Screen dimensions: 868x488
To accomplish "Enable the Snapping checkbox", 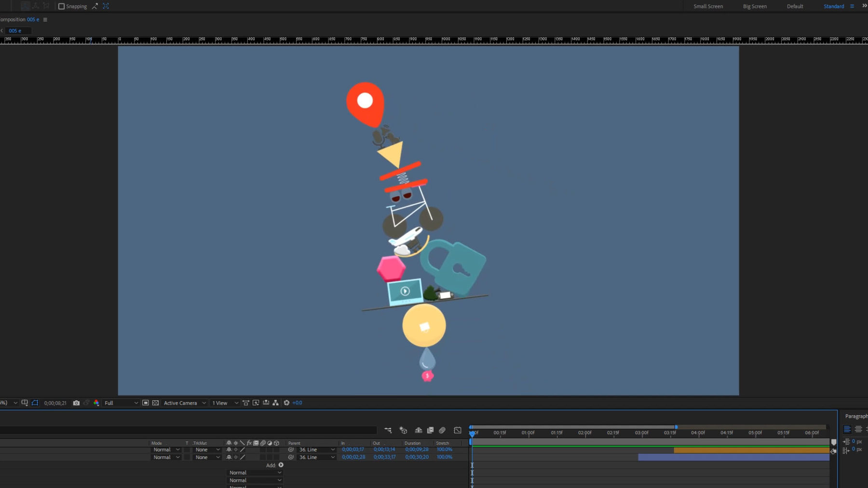I will 61,6.
